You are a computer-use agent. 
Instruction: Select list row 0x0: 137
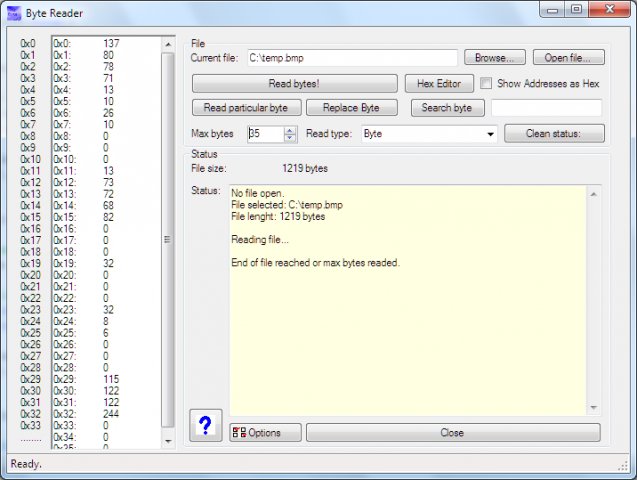click(107, 43)
